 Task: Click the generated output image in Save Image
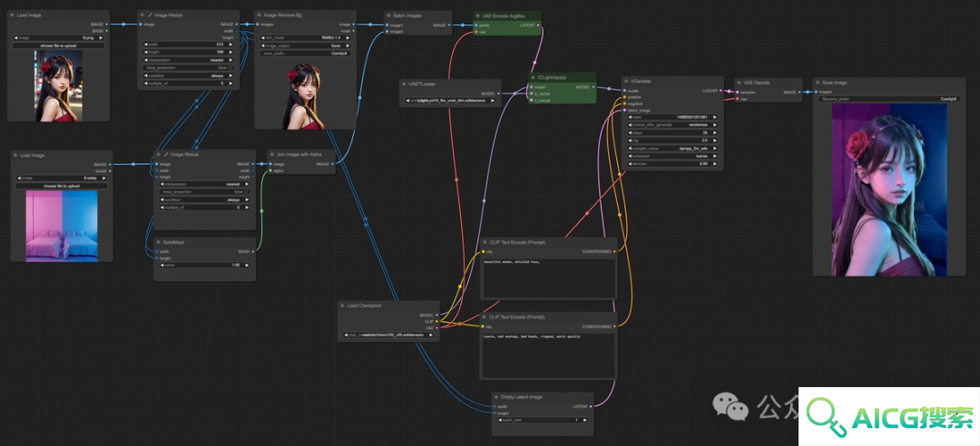(889, 189)
